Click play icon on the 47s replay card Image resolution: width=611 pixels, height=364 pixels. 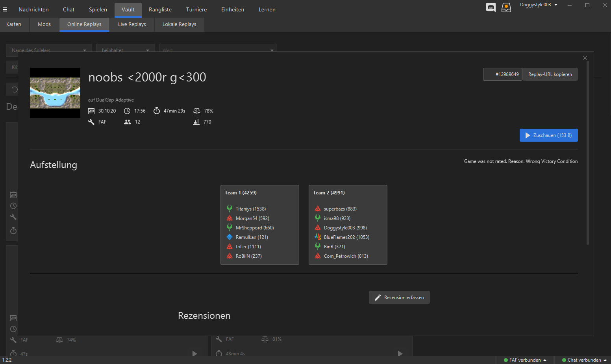click(x=194, y=353)
